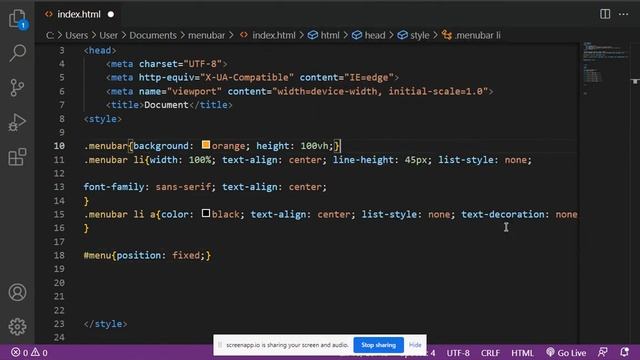Select .menubar li symbol in breadcrumb
The width and height of the screenshot is (640, 360).
[x=471, y=36]
